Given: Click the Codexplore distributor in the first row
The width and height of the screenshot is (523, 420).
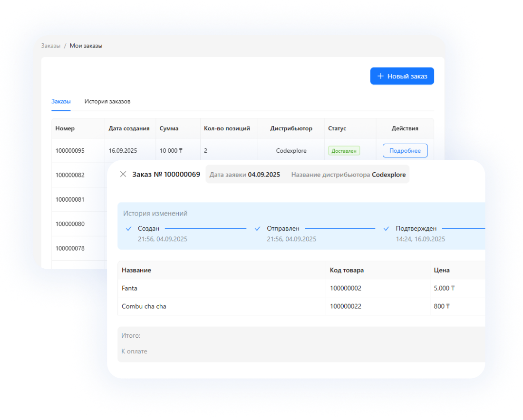Looking at the screenshot, I should (x=291, y=151).
